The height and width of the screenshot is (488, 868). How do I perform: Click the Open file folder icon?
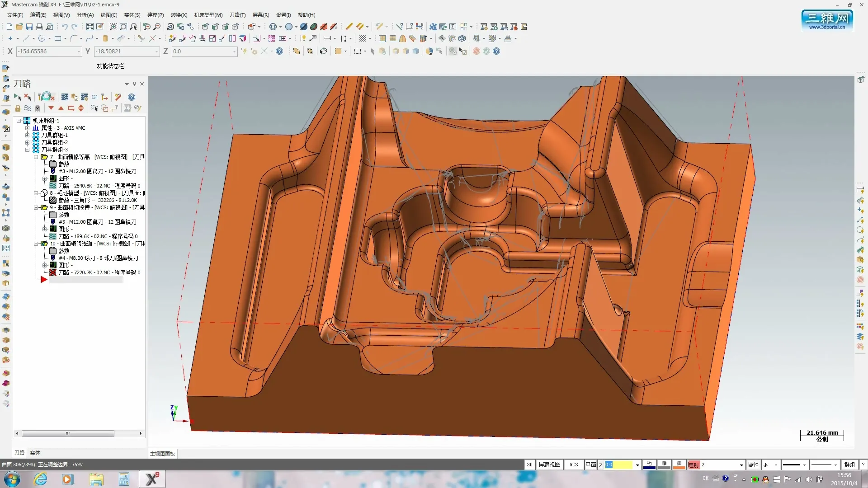[19, 27]
